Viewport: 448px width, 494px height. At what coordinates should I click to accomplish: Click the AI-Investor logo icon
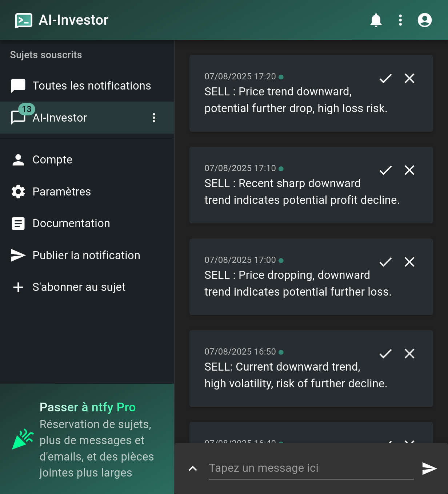pyautogui.click(x=24, y=20)
